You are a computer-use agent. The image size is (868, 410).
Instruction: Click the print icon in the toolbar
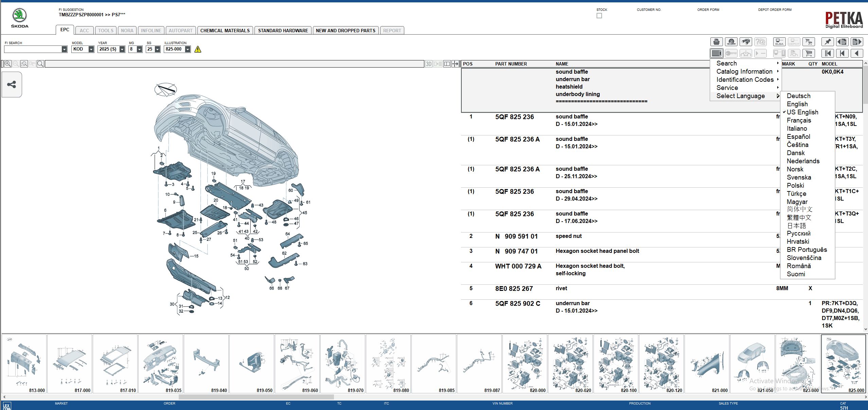click(717, 42)
